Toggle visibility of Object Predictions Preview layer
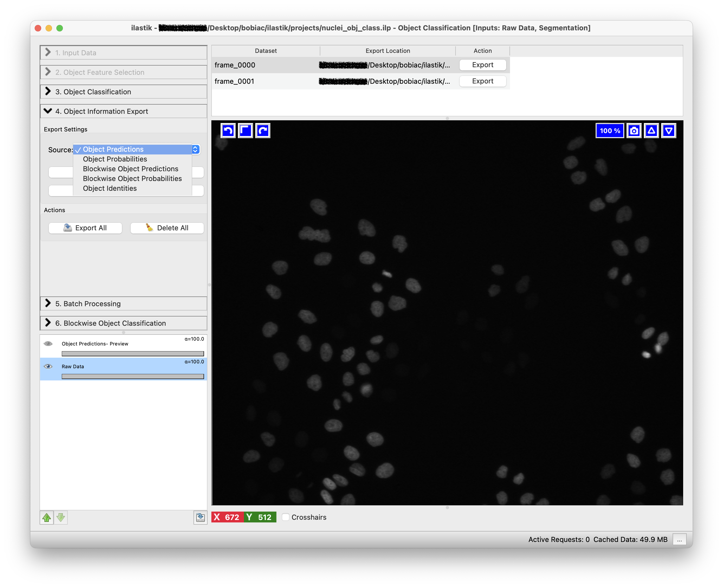 point(48,344)
